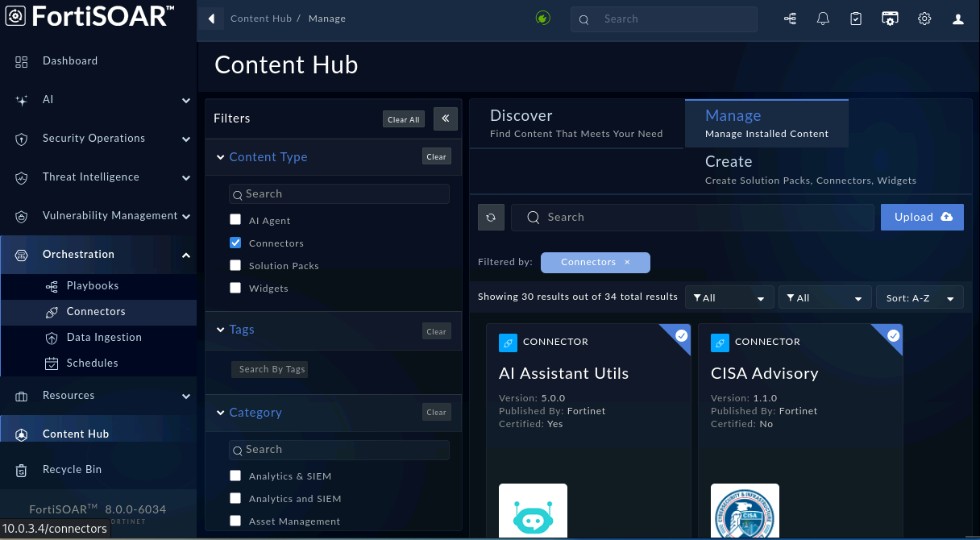Check the AI Agent content type

coord(235,220)
